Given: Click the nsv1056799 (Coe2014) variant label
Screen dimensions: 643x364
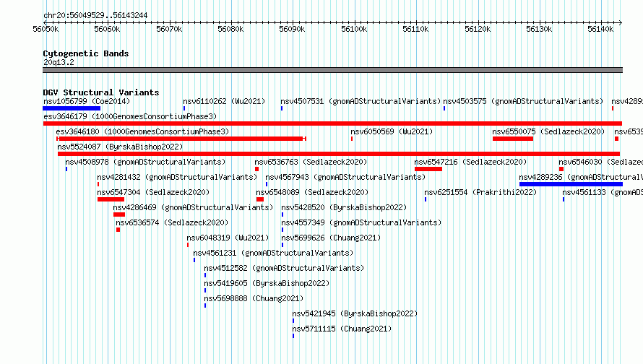Looking at the screenshot, I should click(87, 101).
